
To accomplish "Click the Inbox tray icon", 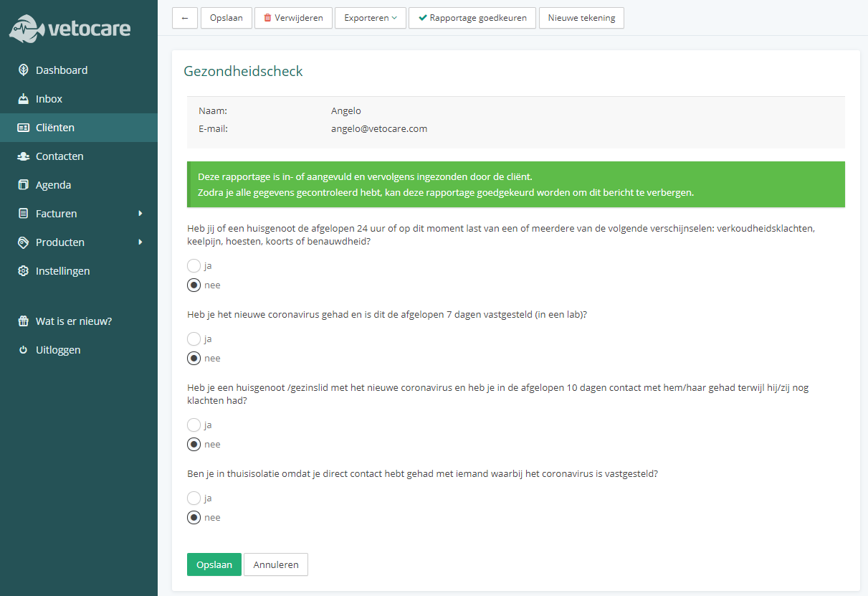I will pos(23,99).
